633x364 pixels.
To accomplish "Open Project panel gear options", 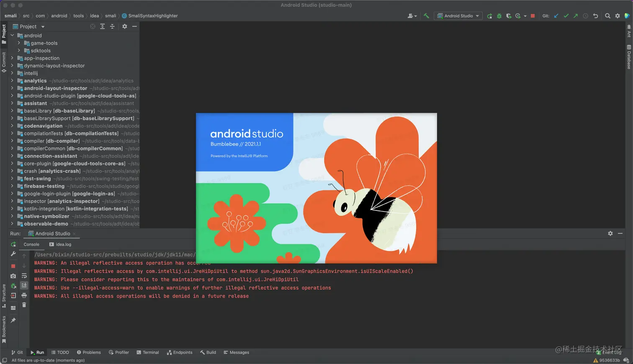I will tap(124, 26).
